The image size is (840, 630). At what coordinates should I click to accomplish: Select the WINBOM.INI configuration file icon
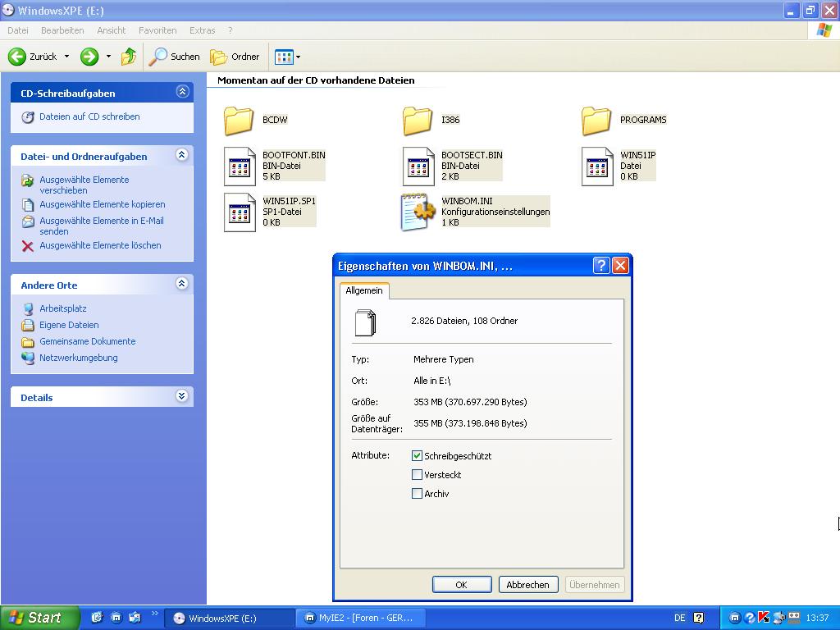[418, 212]
